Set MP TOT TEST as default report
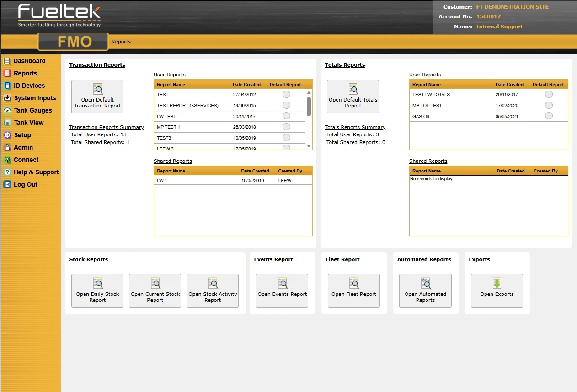 549,105
